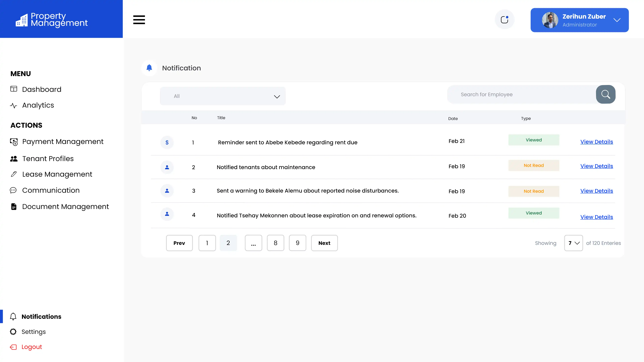Click user avatar of Zerihun Zuber
This screenshot has width=644, height=362.
tap(550, 20)
